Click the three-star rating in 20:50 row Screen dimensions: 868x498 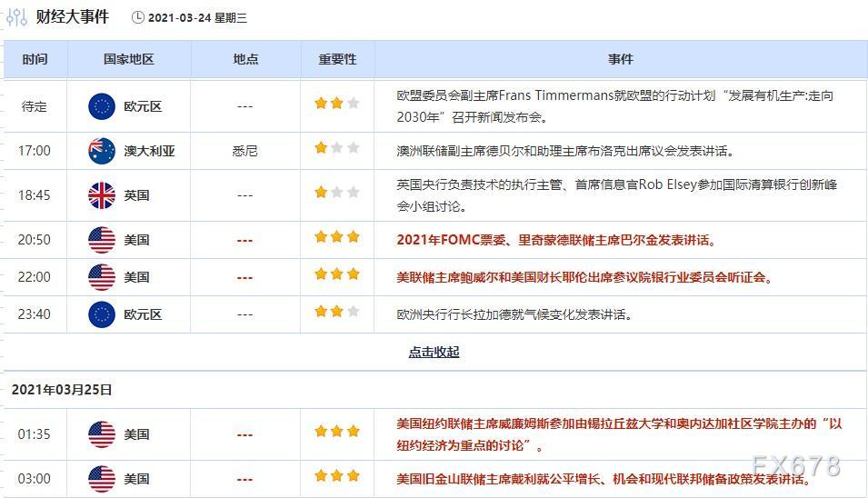tap(337, 237)
